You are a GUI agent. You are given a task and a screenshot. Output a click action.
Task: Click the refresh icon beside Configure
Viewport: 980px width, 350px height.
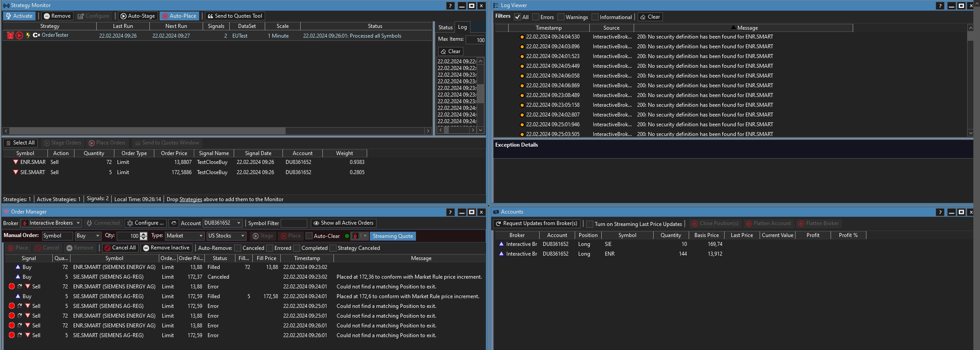173,223
